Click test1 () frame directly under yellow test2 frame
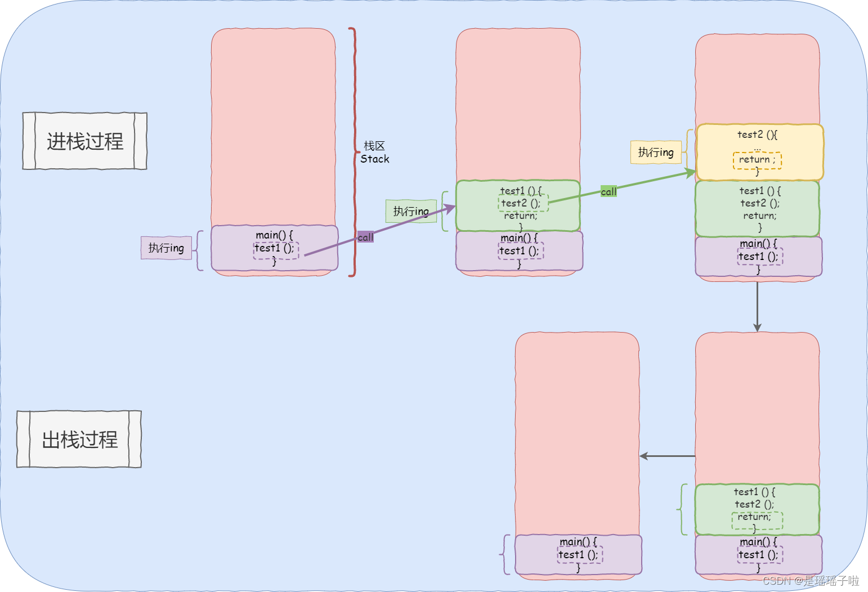Image resolution: width=868 pixels, height=592 pixels. tap(757, 208)
